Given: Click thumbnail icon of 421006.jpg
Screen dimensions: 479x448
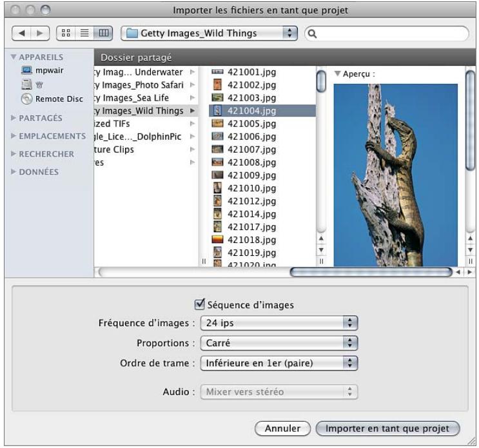Looking at the screenshot, I should pyautogui.click(x=217, y=136).
